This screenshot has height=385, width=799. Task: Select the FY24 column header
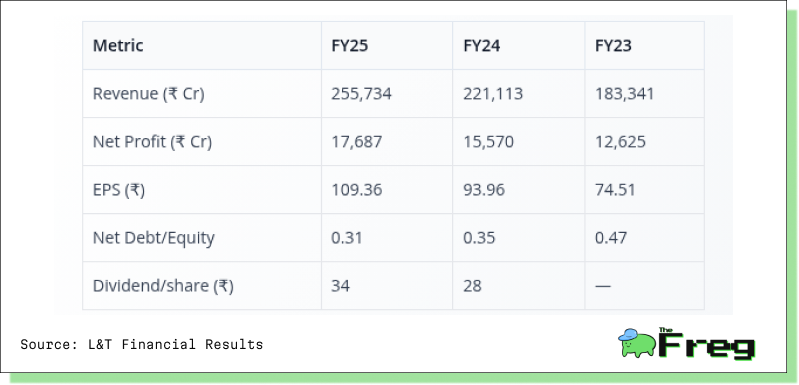tap(482, 46)
